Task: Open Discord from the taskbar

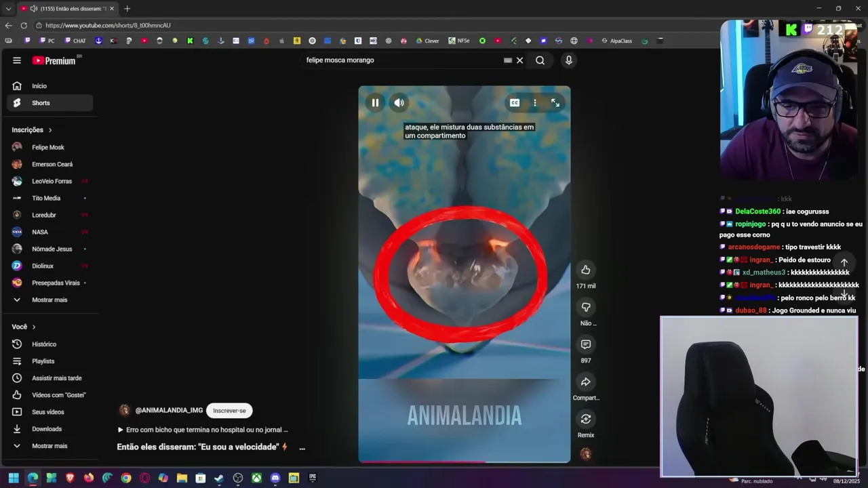Action: (275, 478)
